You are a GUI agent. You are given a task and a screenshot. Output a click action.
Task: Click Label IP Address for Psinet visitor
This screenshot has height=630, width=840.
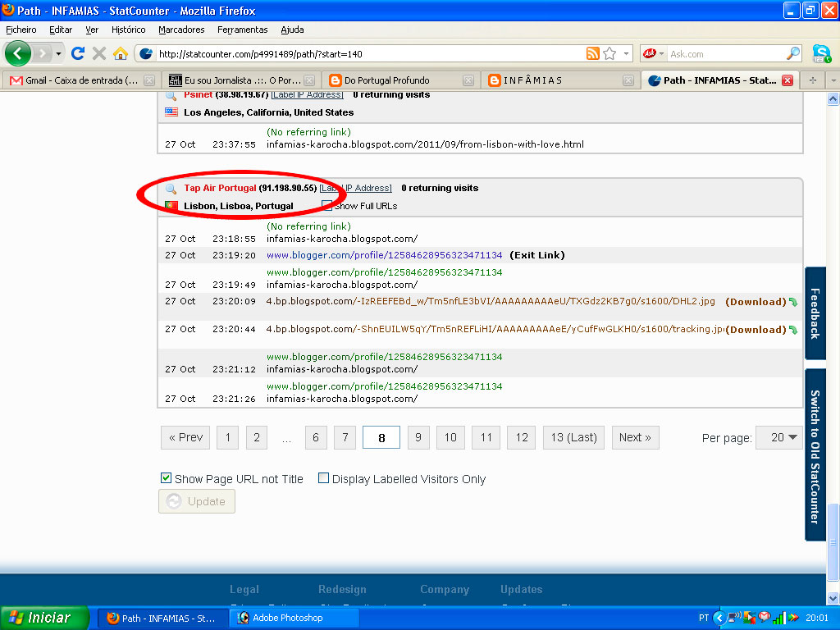[x=307, y=95]
